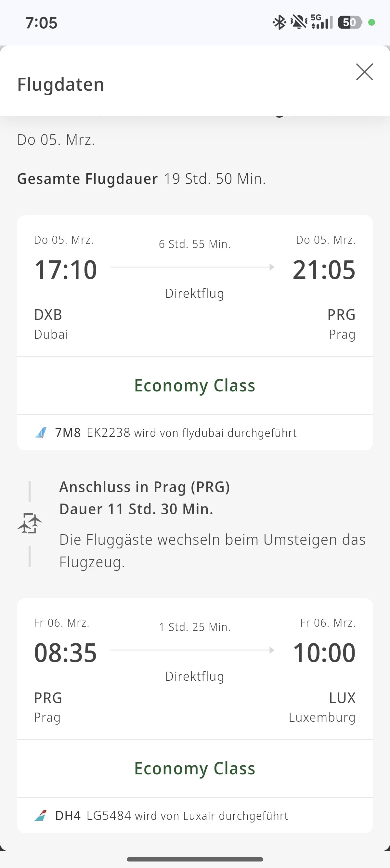The width and height of the screenshot is (390, 868).
Task: Tap the clock showing 7:05
Action: pos(41,23)
